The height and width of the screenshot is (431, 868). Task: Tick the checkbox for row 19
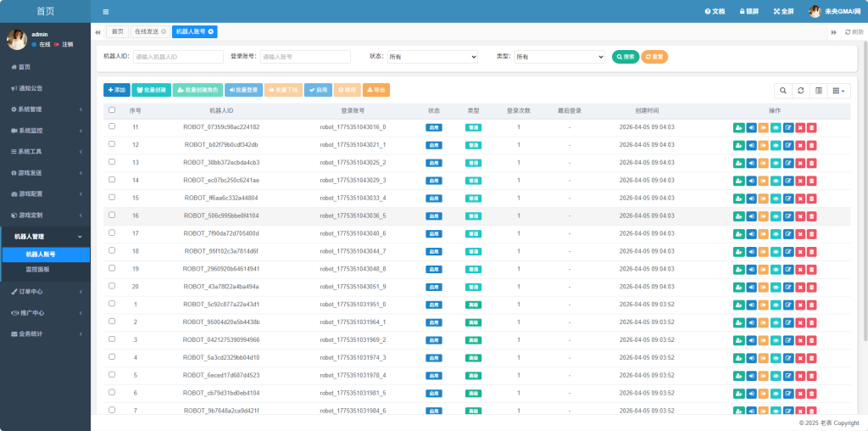pos(112,268)
